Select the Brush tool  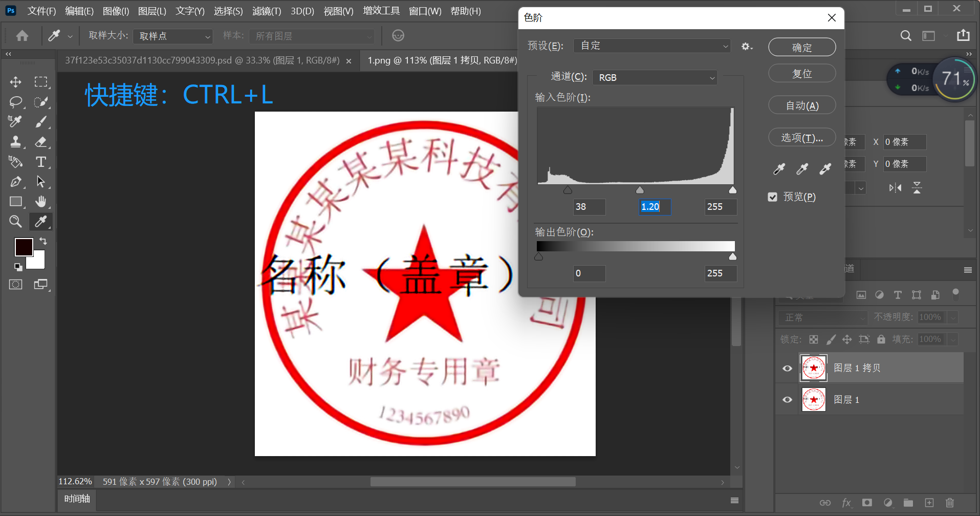41,122
